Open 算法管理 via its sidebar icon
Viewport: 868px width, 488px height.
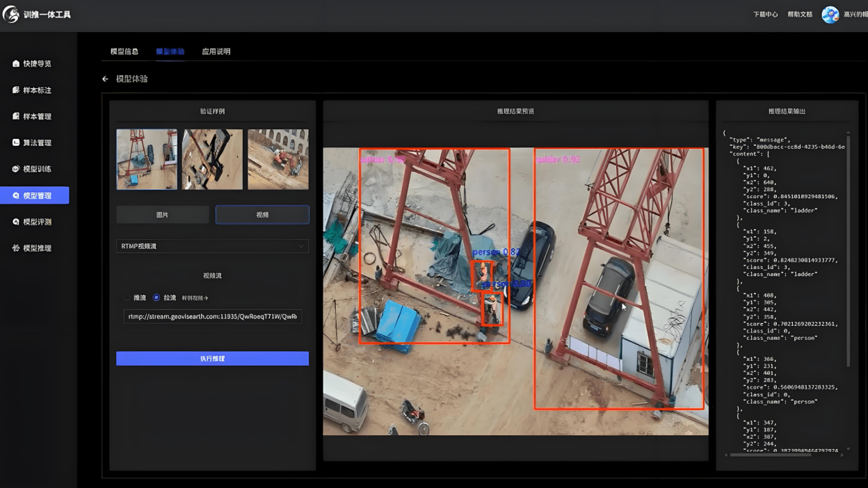[x=16, y=143]
